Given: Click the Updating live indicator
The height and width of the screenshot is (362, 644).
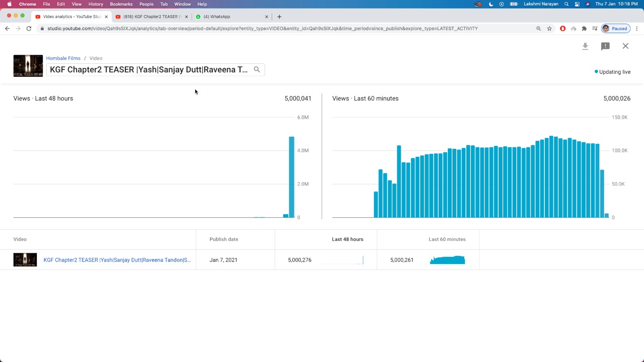Looking at the screenshot, I should (612, 72).
